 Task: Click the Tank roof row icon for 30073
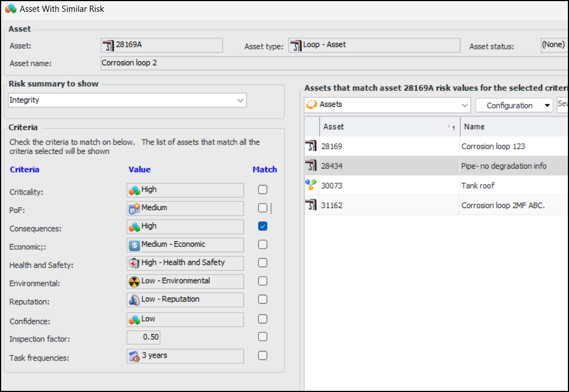pos(311,186)
